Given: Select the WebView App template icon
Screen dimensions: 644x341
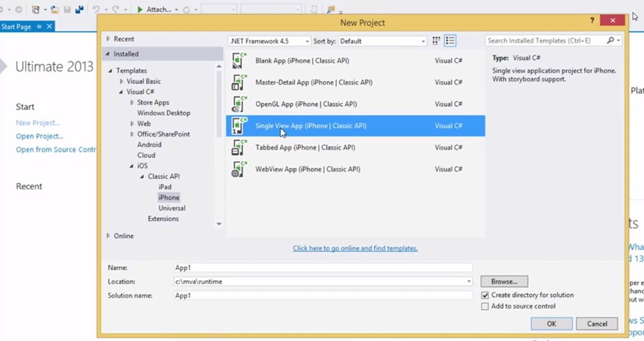Looking at the screenshot, I should coord(239,169).
